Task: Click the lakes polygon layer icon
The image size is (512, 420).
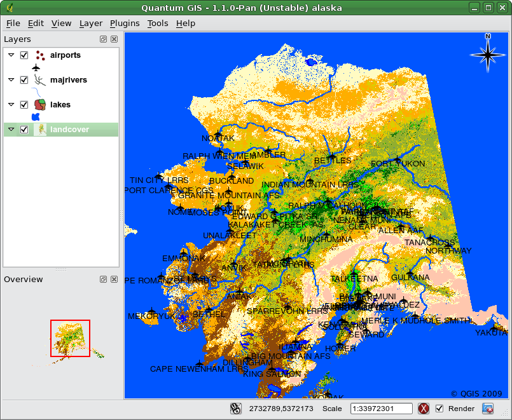Action: tap(40, 105)
